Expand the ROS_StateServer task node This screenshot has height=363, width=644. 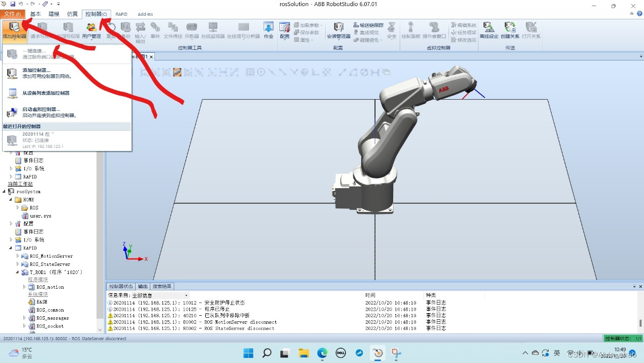[18, 264]
